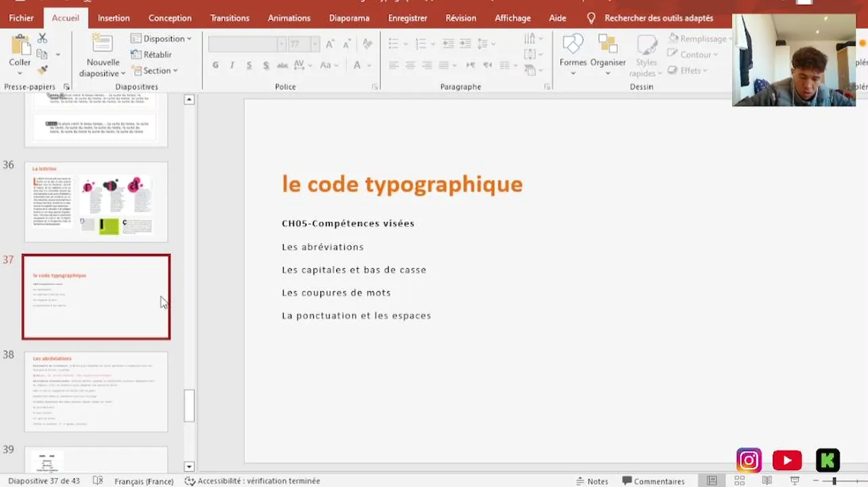Switch to the Révision tab
The height and width of the screenshot is (487, 868).
(x=461, y=18)
